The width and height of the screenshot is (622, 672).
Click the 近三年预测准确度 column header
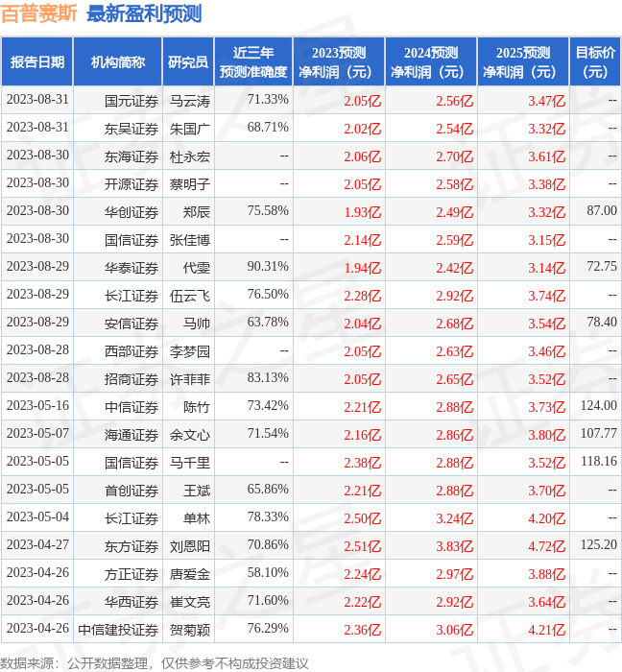pos(253,62)
